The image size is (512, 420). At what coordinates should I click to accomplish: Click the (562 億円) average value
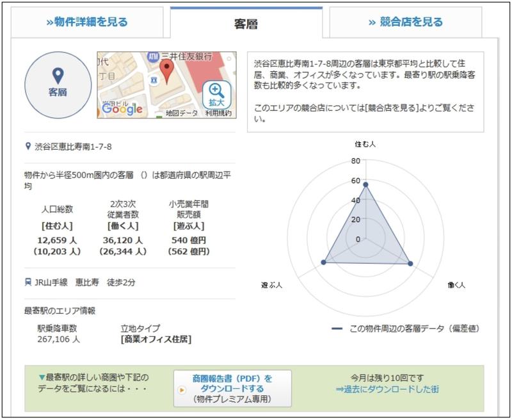coord(189,252)
